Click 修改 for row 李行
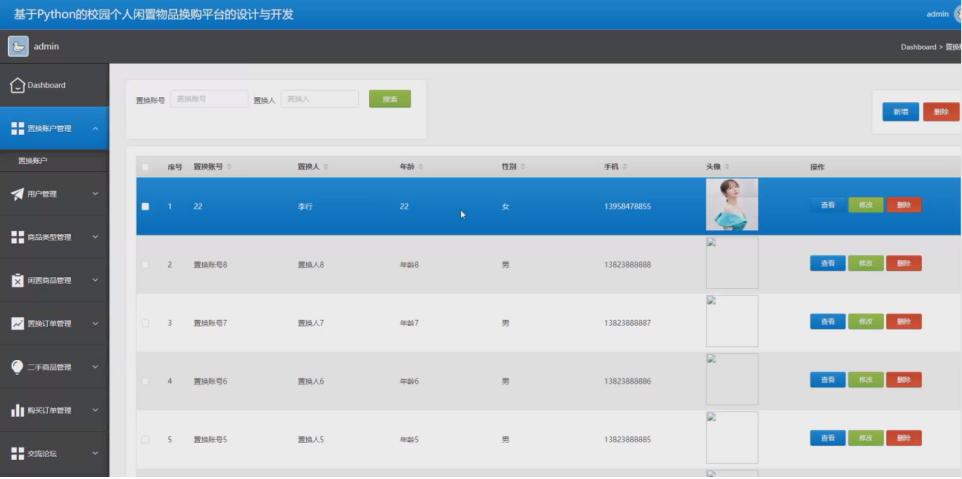 pyautogui.click(x=866, y=205)
